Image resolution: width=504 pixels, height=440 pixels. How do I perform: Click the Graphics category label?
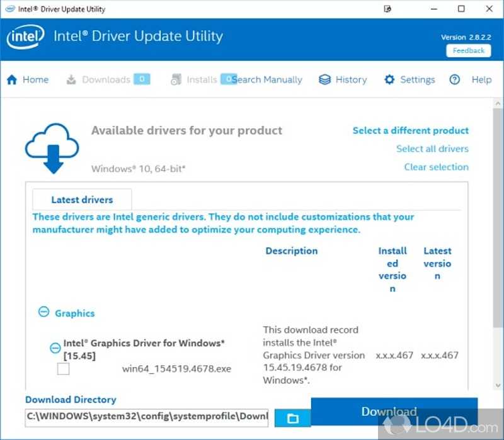75,313
